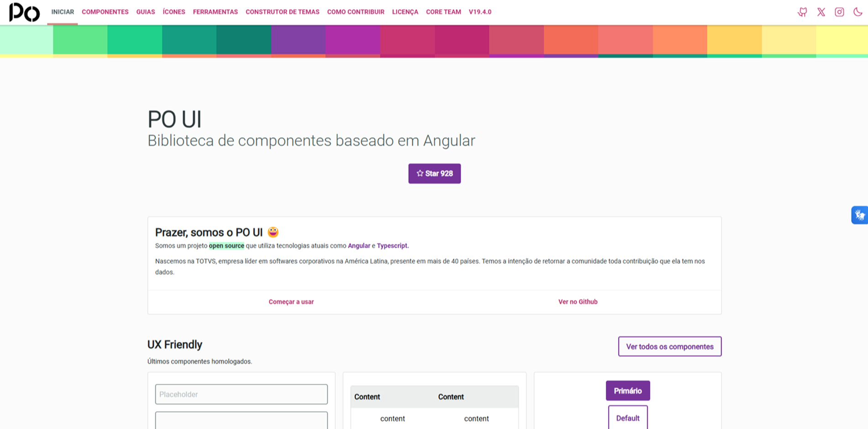Click Começar a usar link
868x429 pixels.
pyautogui.click(x=291, y=302)
